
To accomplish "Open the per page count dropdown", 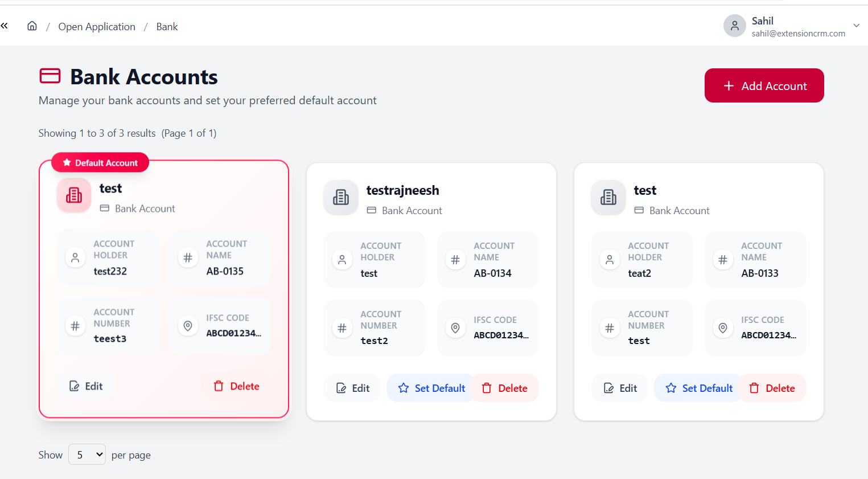I will click(87, 455).
